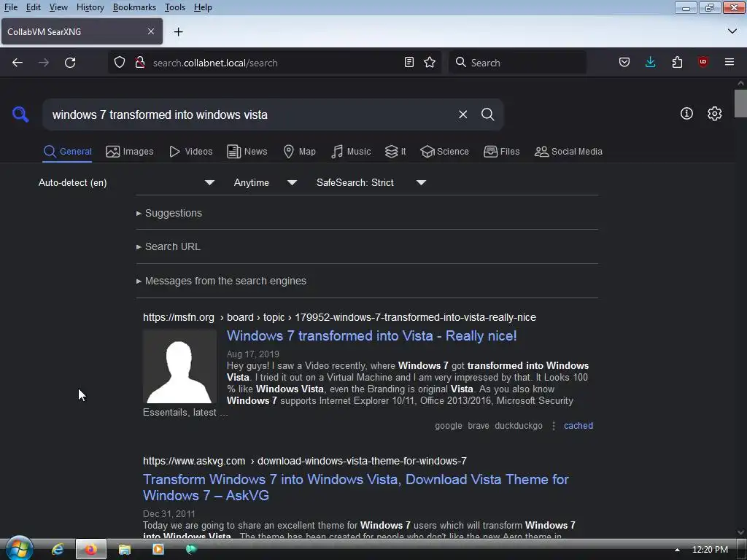Viewport: 747px width, 560px height.
Task: Open SearXNG preferences gear
Action: [715, 113]
